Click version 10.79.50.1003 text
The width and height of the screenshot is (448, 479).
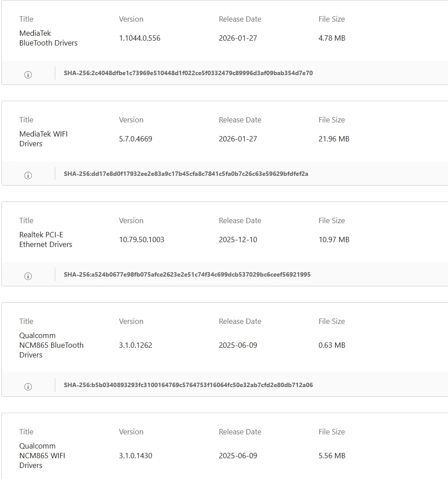142,240
